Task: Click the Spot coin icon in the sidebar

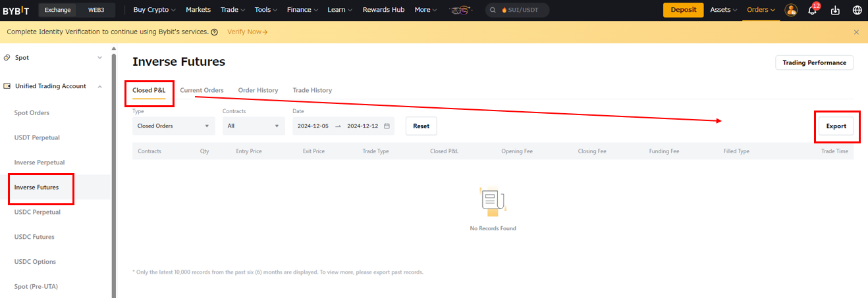Action: [7, 57]
